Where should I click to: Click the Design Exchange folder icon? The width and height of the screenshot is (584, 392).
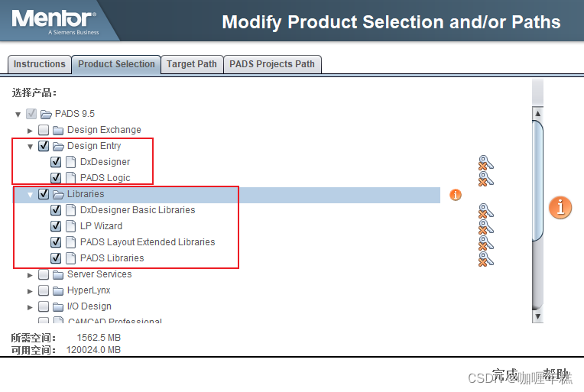(x=58, y=131)
